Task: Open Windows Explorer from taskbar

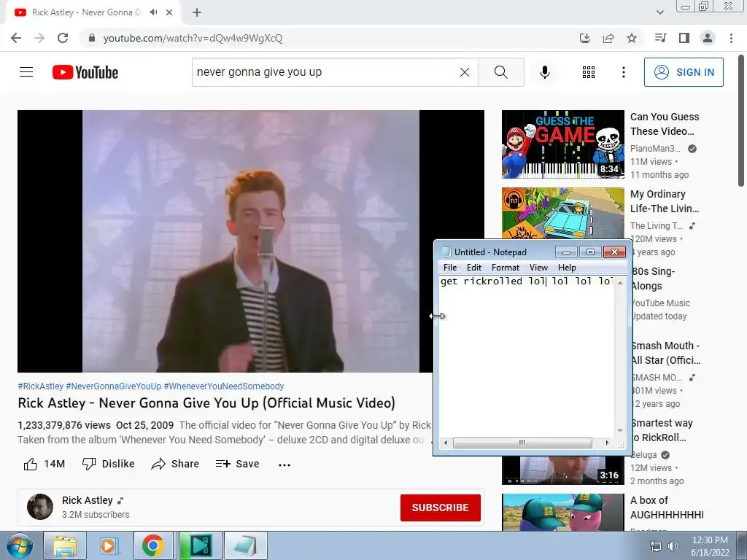Action: click(x=65, y=545)
